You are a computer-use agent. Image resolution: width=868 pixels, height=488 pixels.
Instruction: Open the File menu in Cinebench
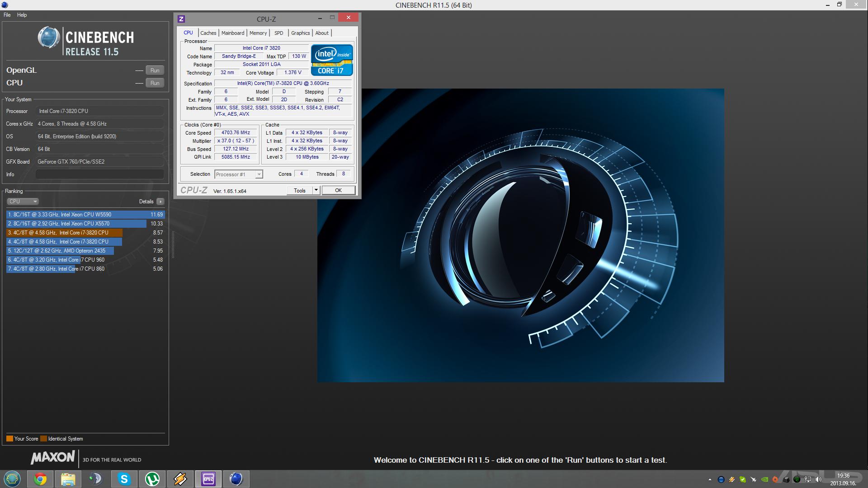(x=7, y=15)
